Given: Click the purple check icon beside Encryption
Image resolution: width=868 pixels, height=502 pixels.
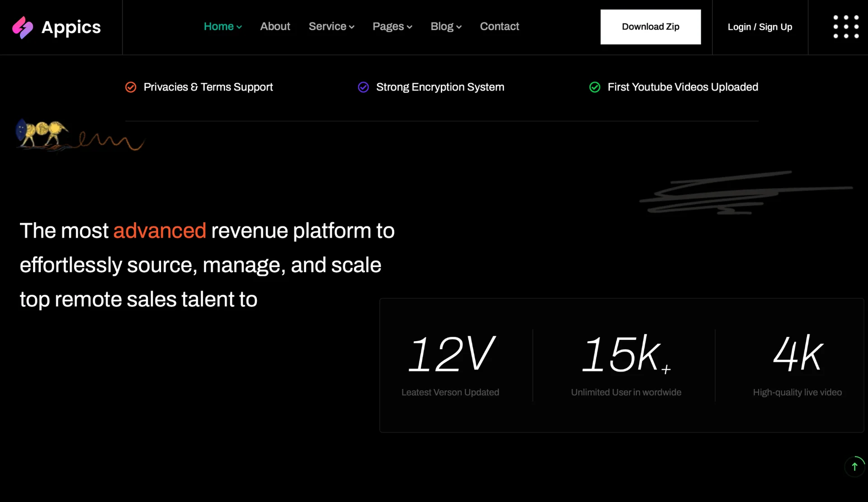Looking at the screenshot, I should coord(363,87).
